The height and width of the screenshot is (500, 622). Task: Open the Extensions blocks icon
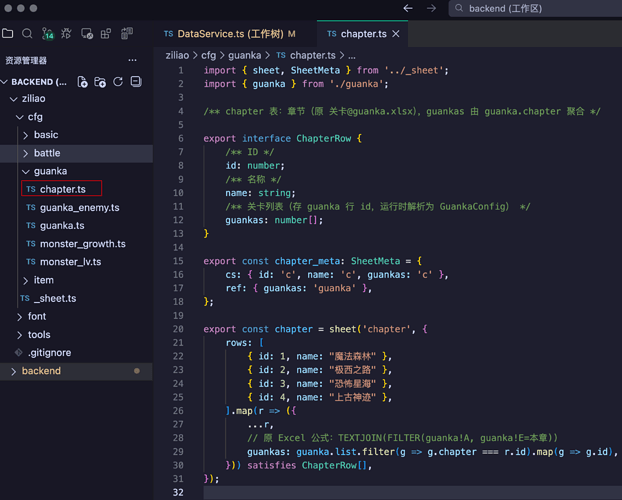[106, 34]
